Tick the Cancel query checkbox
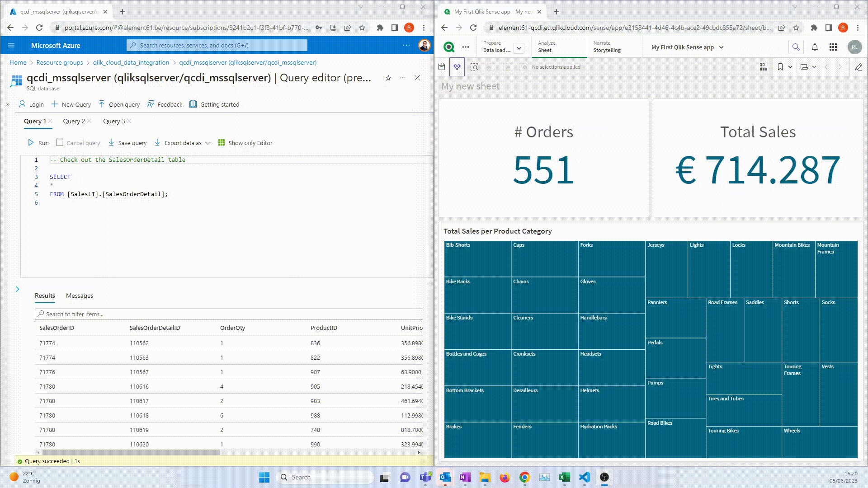This screenshot has width=868, height=488. (x=60, y=143)
